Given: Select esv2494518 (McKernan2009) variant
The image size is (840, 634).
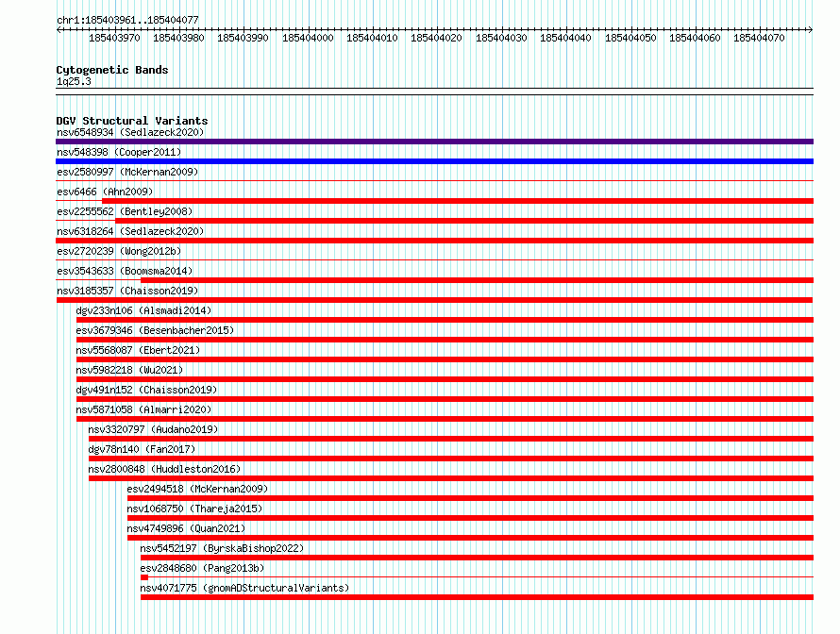Looking at the screenshot, I should click(197, 489).
